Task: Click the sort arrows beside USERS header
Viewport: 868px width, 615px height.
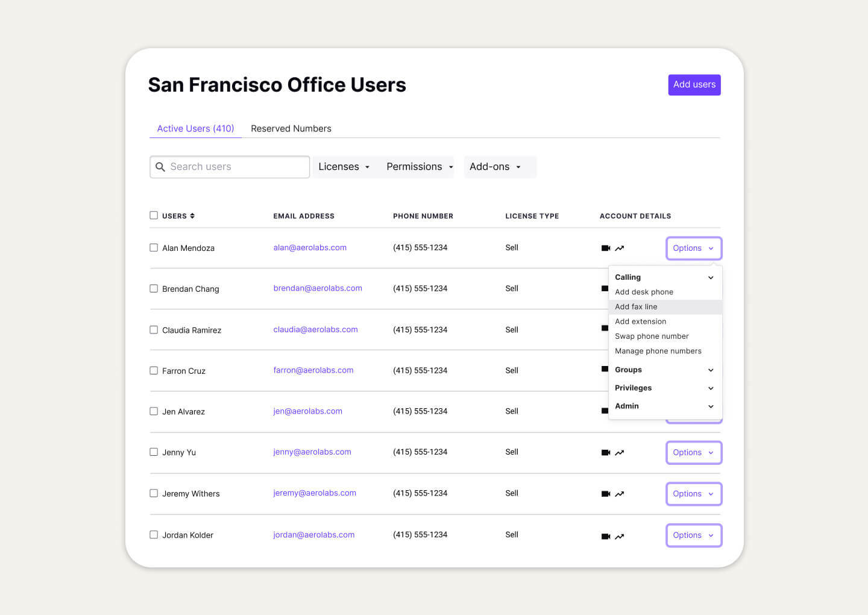Action: pos(193,215)
